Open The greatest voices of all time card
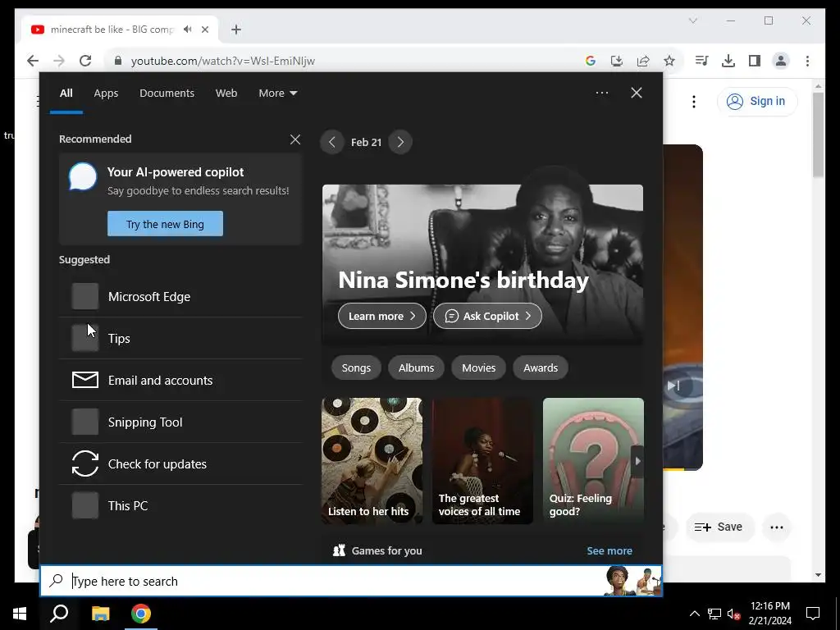840x630 pixels. [x=482, y=461]
